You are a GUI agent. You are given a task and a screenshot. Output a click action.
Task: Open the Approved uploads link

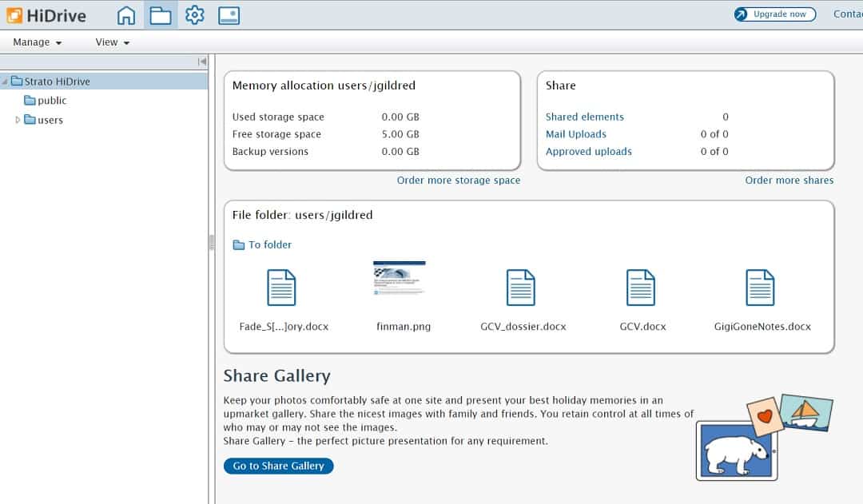point(588,151)
